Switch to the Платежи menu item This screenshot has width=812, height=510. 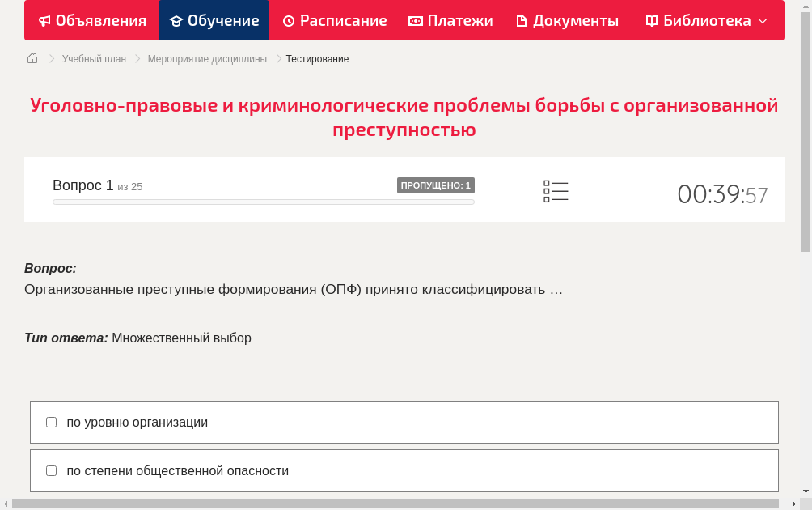click(x=450, y=20)
